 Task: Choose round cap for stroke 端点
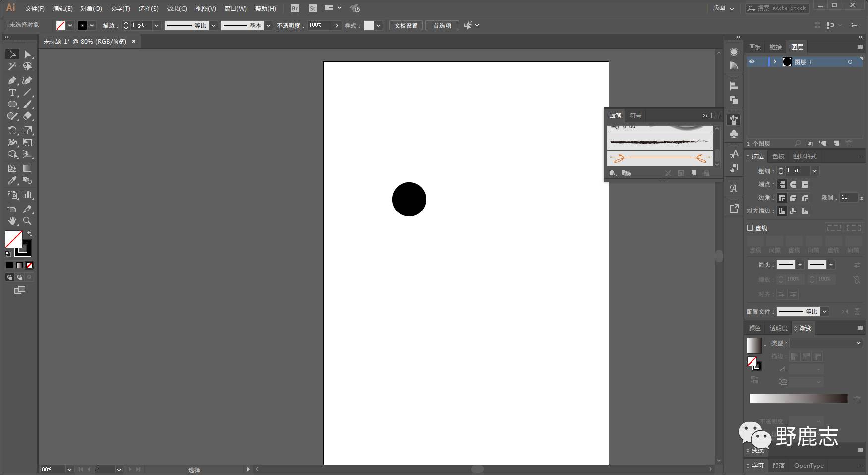pyautogui.click(x=793, y=184)
